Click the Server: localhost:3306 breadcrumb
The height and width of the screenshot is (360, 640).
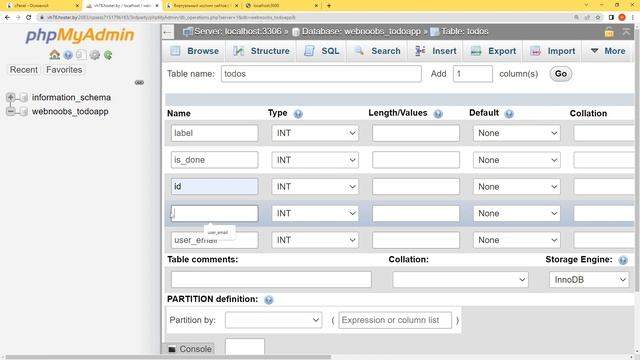(238, 31)
